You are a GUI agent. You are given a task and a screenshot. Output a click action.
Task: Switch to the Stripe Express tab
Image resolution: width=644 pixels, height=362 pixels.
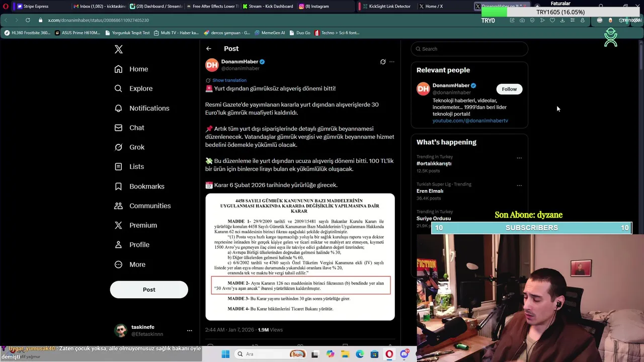40,7
